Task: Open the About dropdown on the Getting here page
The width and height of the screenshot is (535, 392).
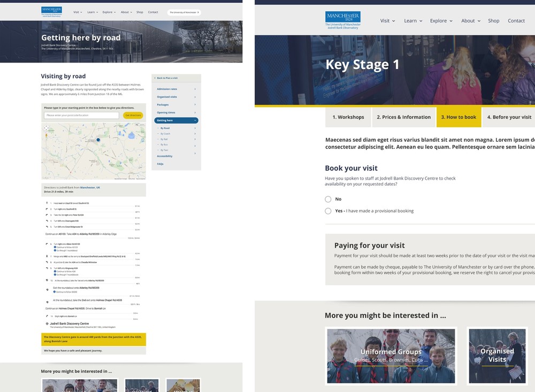Action: (x=126, y=12)
